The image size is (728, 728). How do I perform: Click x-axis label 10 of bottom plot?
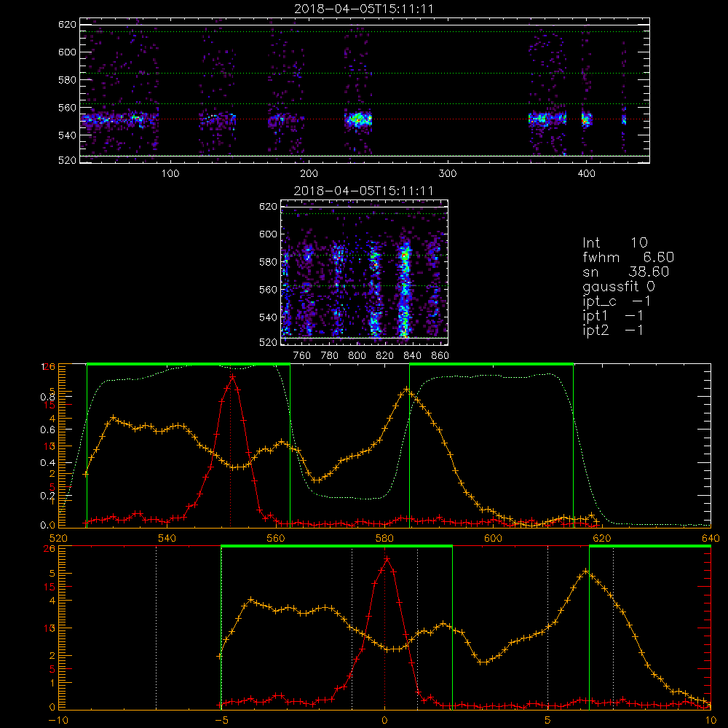coord(711,720)
